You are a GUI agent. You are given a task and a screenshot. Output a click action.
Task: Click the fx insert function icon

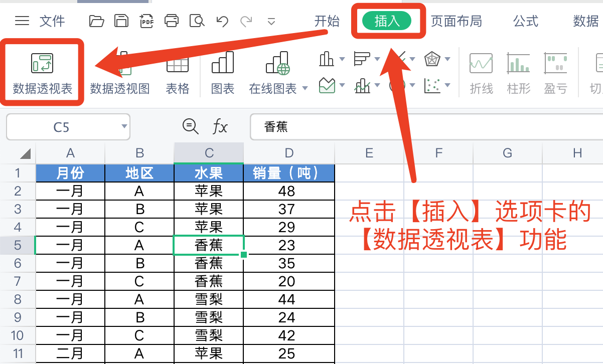coord(220,127)
